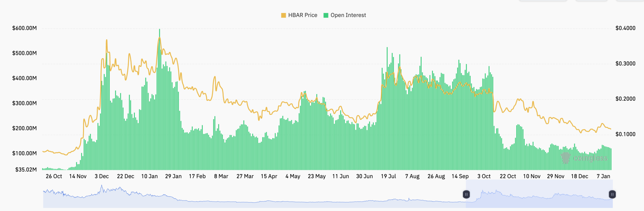The image size is (644, 211).
Task: Click the $0.4000 price axis label
Action: click(x=625, y=28)
